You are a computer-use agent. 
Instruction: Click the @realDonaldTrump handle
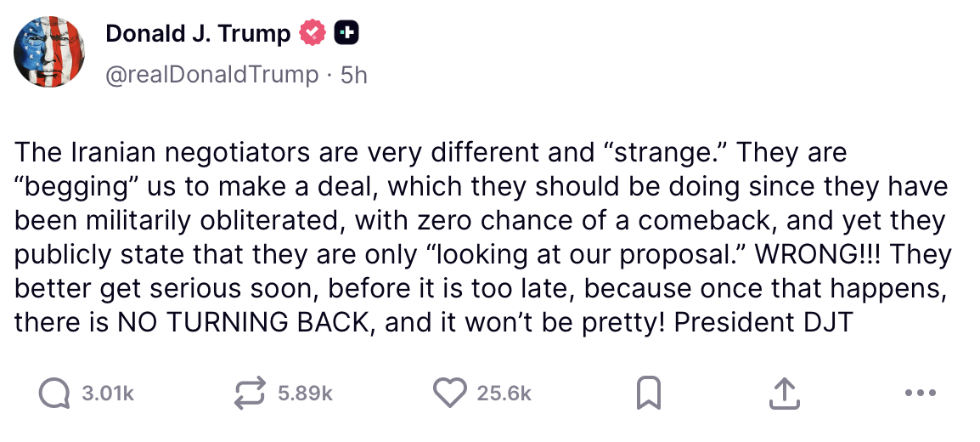211,75
